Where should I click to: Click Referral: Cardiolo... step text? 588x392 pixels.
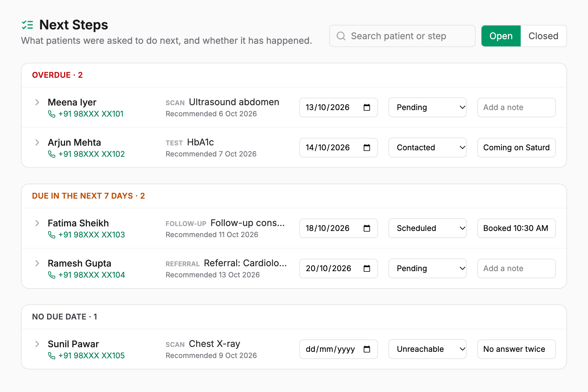pos(245,263)
